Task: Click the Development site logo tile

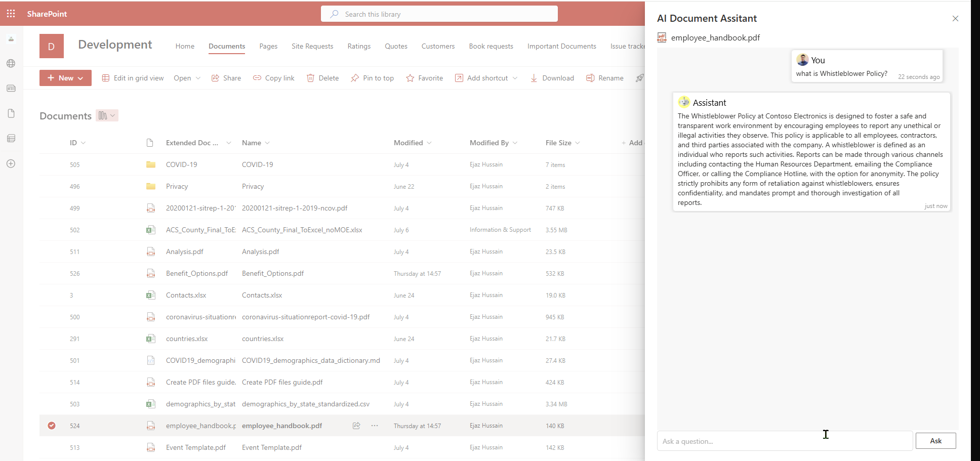Action: point(52,46)
